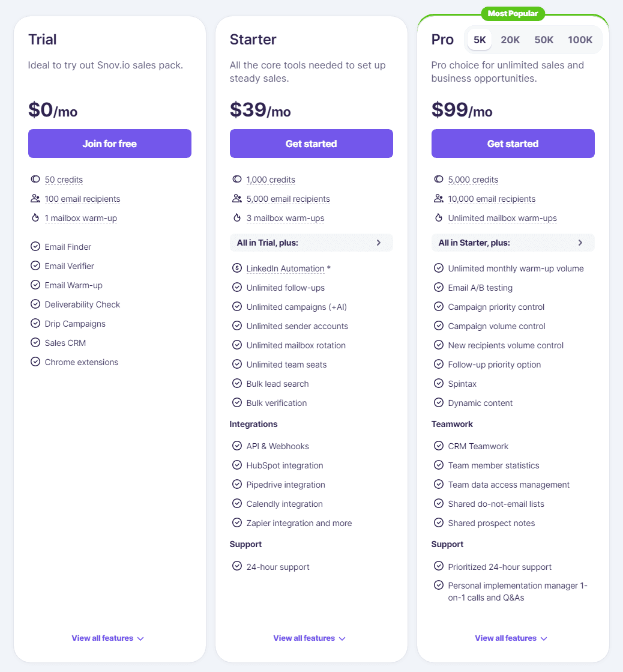Click the checkmark beside 24-hour support
623x672 pixels.
237,566
